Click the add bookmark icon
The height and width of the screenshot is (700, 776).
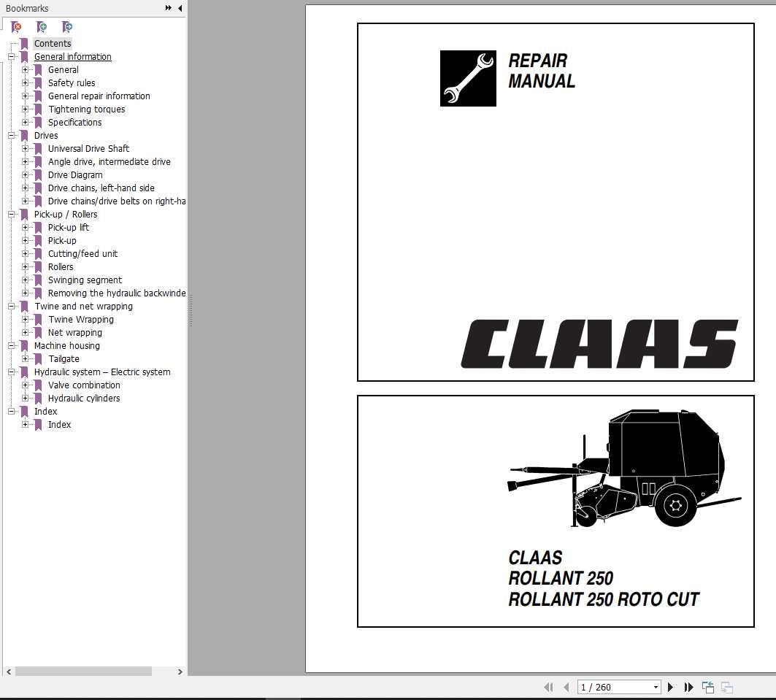pyautogui.click(x=42, y=27)
